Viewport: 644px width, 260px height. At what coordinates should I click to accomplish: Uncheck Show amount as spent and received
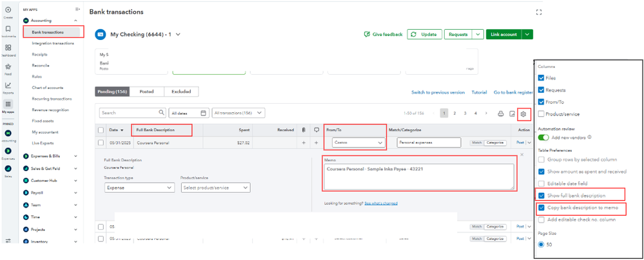pyautogui.click(x=541, y=172)
